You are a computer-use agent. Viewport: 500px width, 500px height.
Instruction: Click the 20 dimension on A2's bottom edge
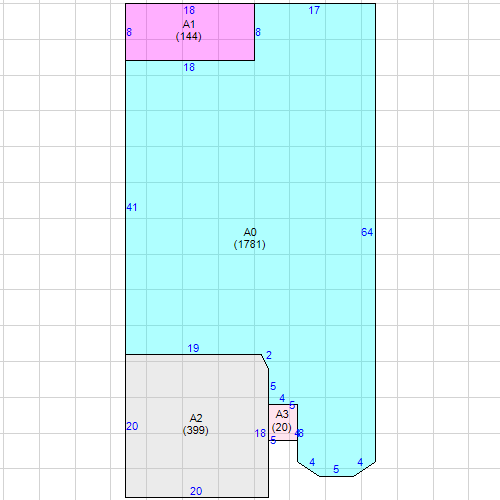click(196, 491)
